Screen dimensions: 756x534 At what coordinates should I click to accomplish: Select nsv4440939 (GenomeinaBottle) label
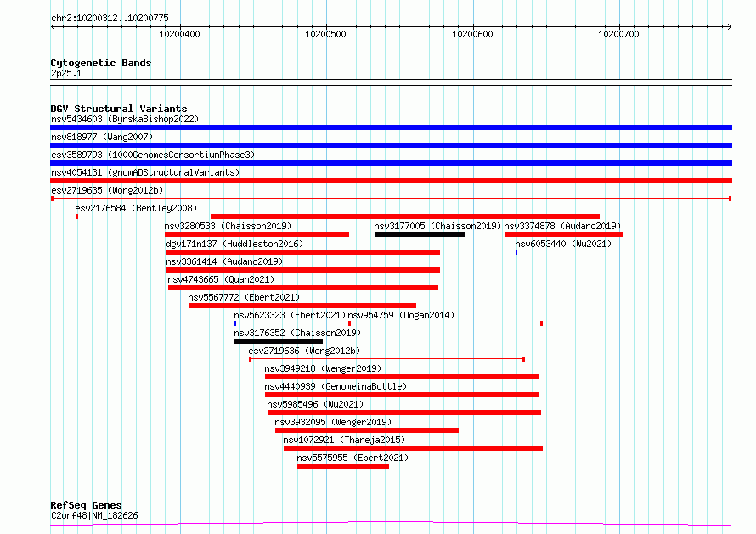click(x=336, y=386)
